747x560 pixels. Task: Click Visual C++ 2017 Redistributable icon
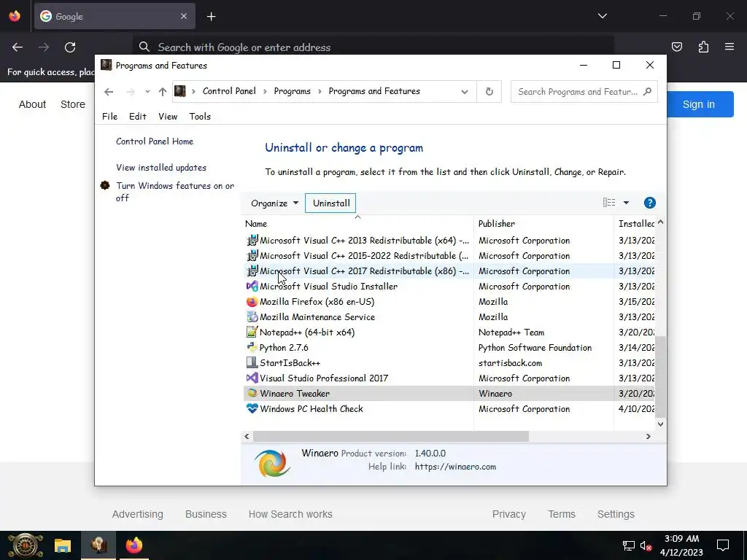click(252, 271)
